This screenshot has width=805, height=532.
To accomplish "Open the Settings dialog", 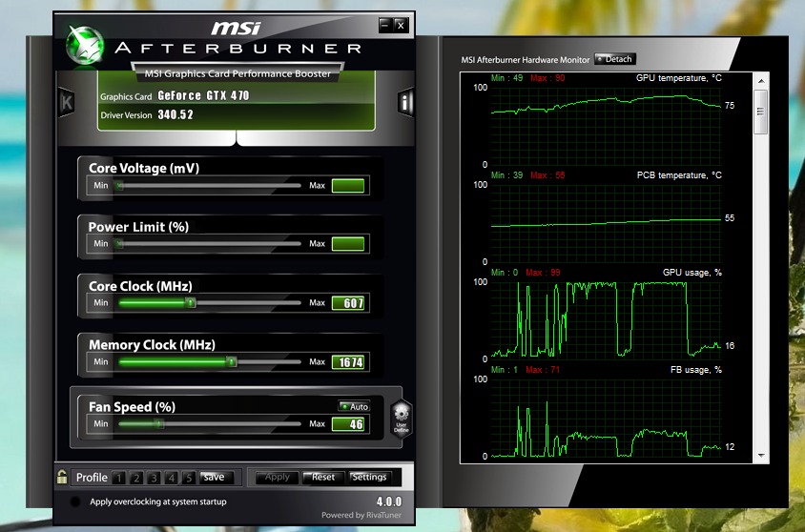I will point(370,477).
